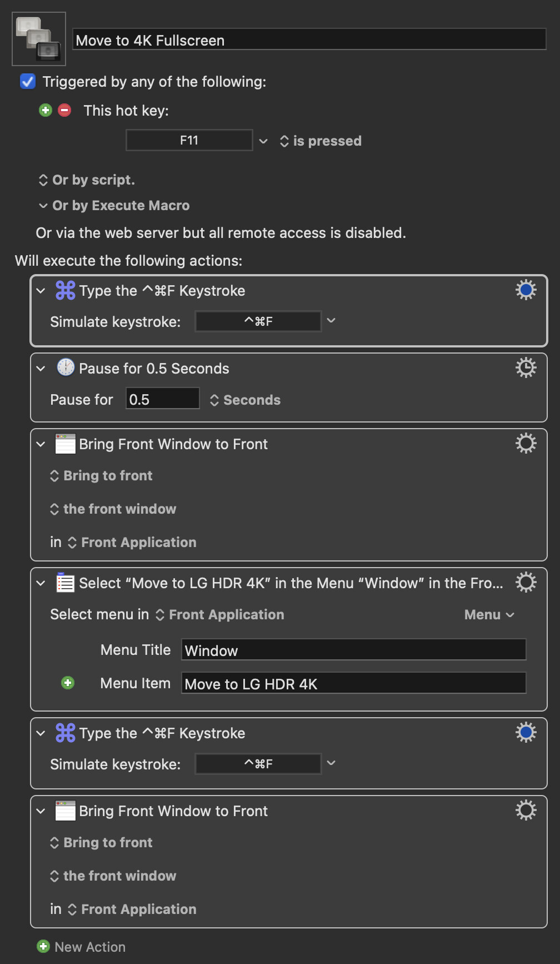The height and width of the screenshot is (964, 560).
Task: Click the macro icon image well
Action: point(39,39)
